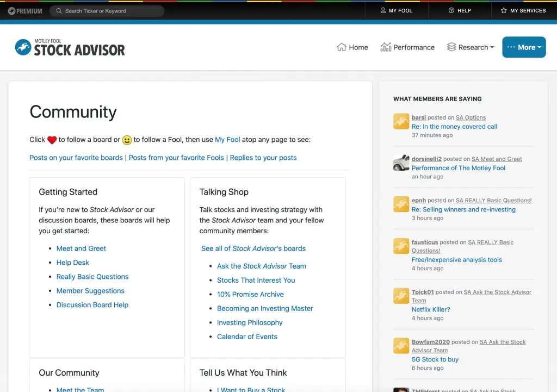Click the Premium jester cap logo

tap(11, 11)
